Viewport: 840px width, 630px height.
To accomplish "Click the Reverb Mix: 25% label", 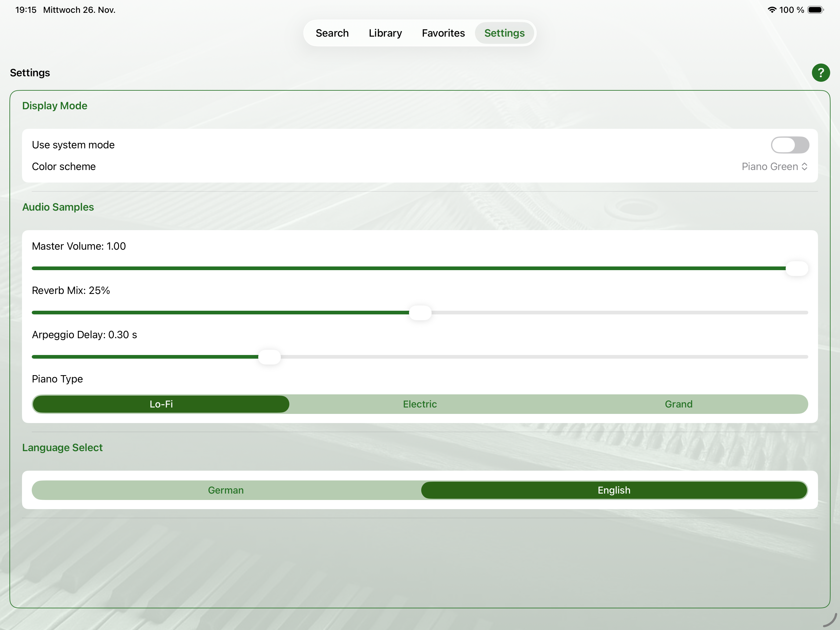I will (x=71, y=291).
